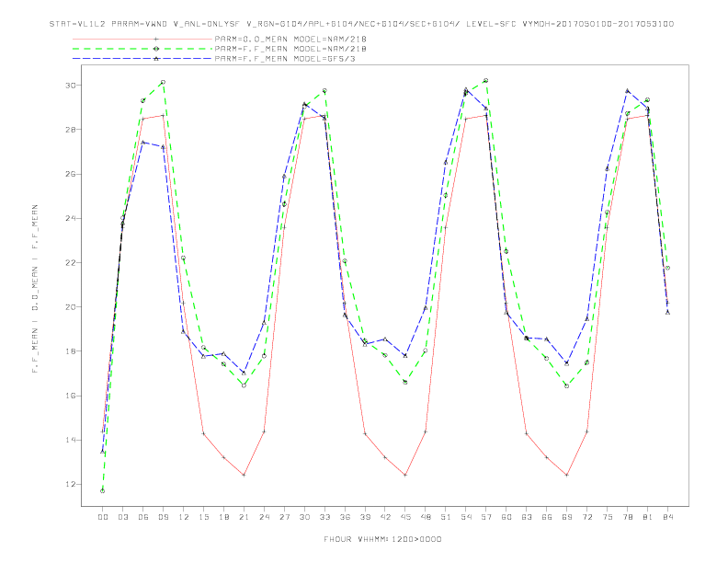Click x-axis forecast hour label 48
This screenshot has width=728, height=563.
point(426,517)
